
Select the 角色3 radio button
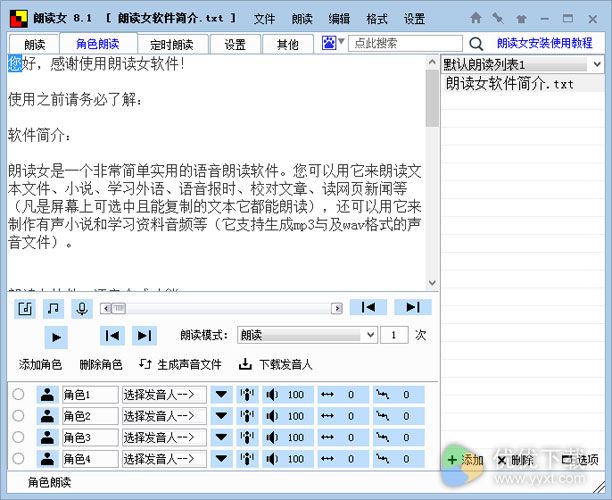click(x=18, y=437)
